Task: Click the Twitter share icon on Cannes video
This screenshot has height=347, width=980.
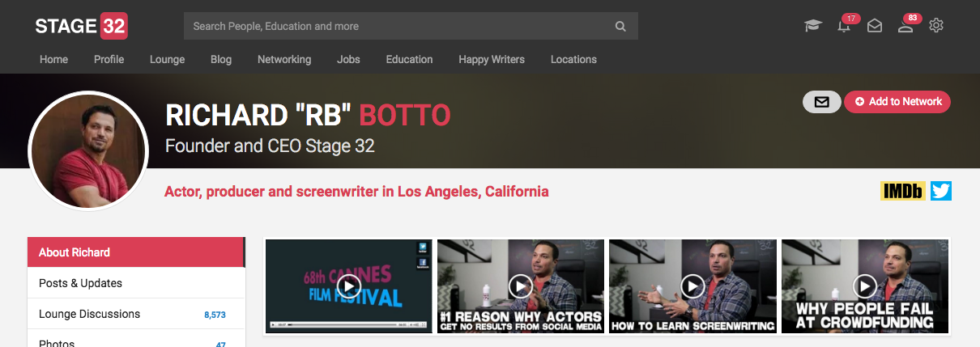Action: pos(422,248)
